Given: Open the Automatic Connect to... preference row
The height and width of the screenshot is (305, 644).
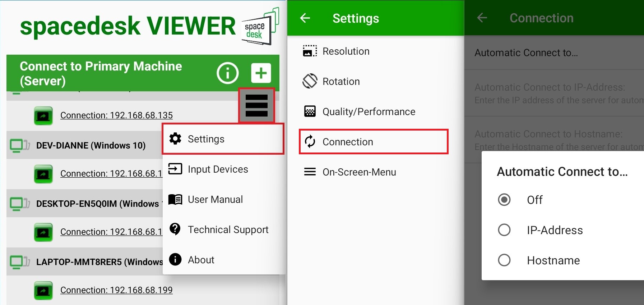Looking at the screenshot, I should (554, 53).
